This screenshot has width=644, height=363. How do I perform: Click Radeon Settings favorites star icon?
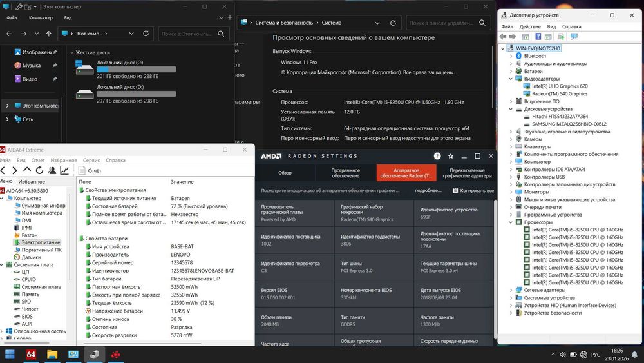coord(451,156)
